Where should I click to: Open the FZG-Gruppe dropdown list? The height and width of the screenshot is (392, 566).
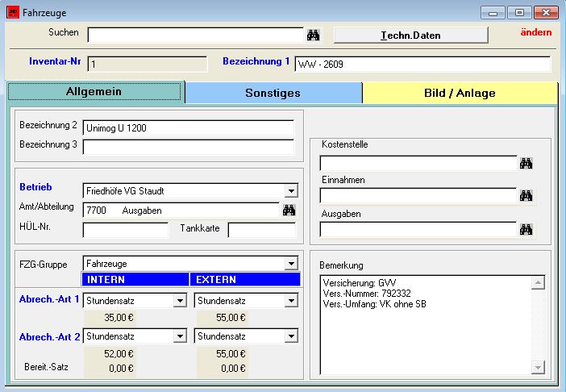pyautogui.click(x=290, y=264)
